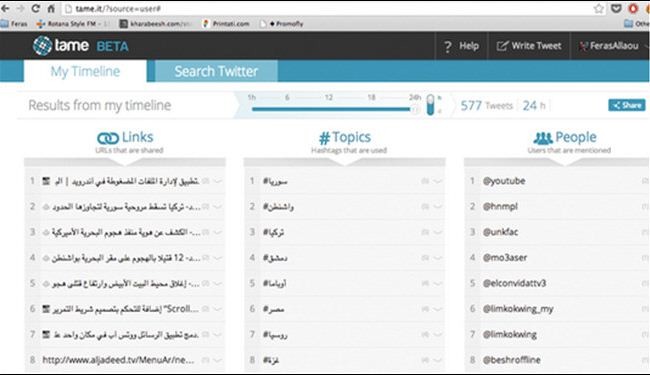Viewport: 650px width, 375px height.
Task: Click the 24 h duration label
Action: pyautogui.click(x=534, y=106)
